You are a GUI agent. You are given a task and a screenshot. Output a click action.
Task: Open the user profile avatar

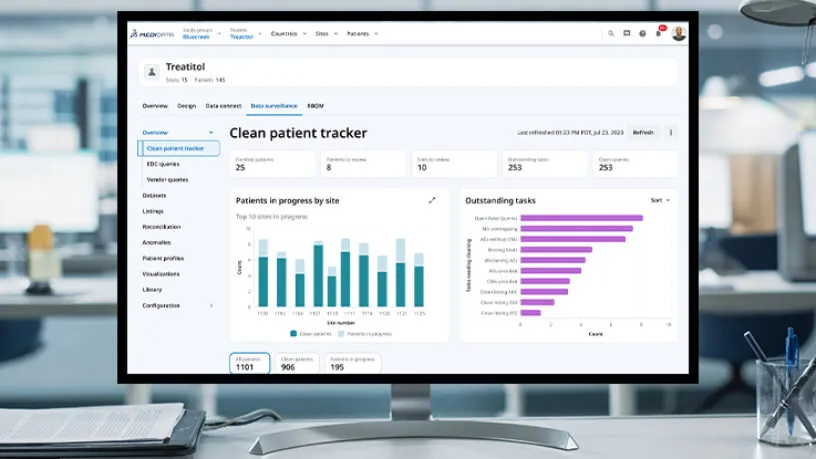point(678,33)
